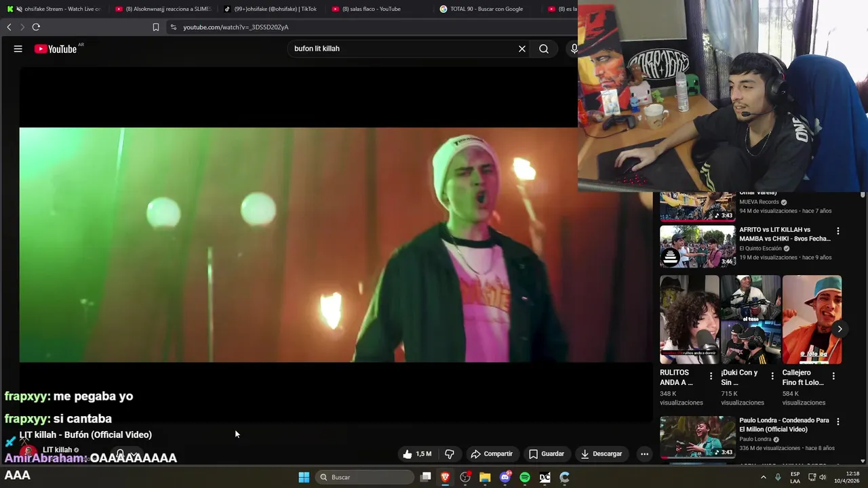Open the LIT killah channel name
Viewport: 868px width, 488px height.
pyautogui.click(x=57, y=450)
